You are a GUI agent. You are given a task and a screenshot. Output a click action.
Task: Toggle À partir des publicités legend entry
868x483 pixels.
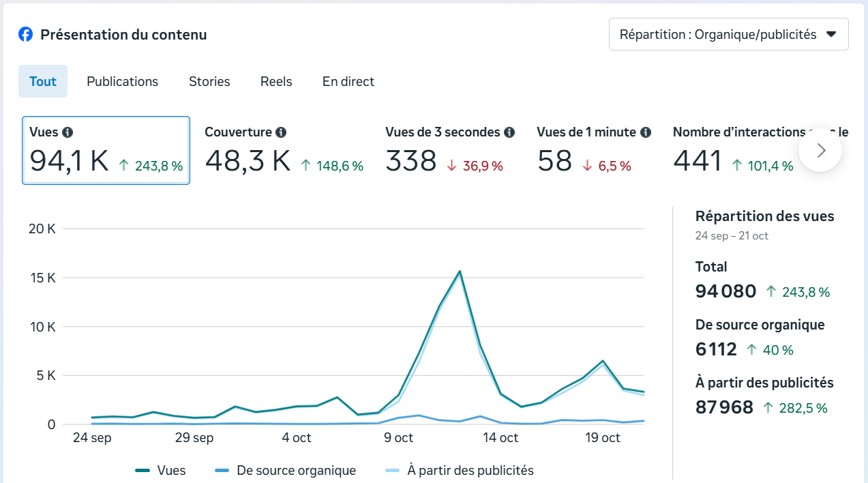click(460, 470)
